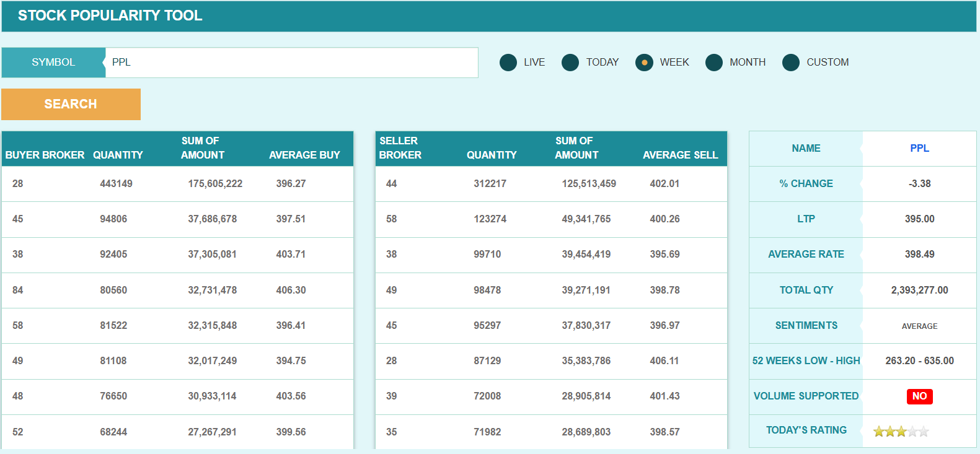Click the PPL stock name link
980x454 pixels.
[x=919, y=149]
